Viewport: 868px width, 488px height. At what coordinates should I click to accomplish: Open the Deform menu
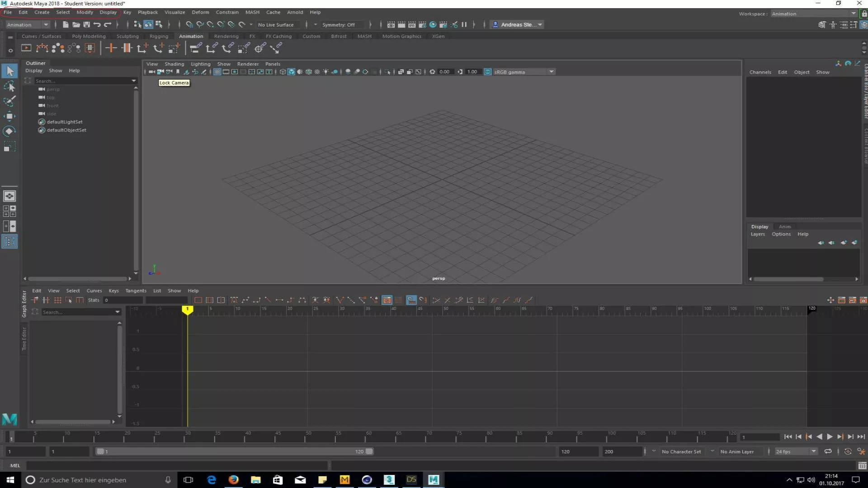click(x=200, y=12)
